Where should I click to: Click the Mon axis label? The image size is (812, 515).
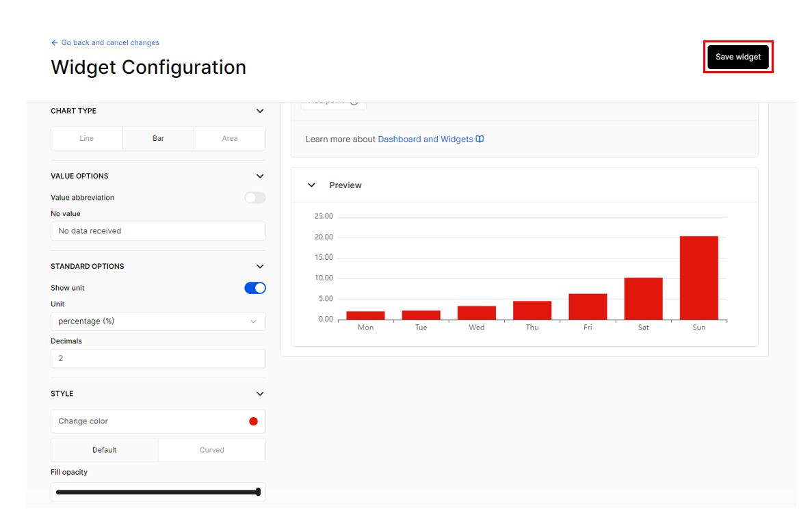click(x=365, y=327)
